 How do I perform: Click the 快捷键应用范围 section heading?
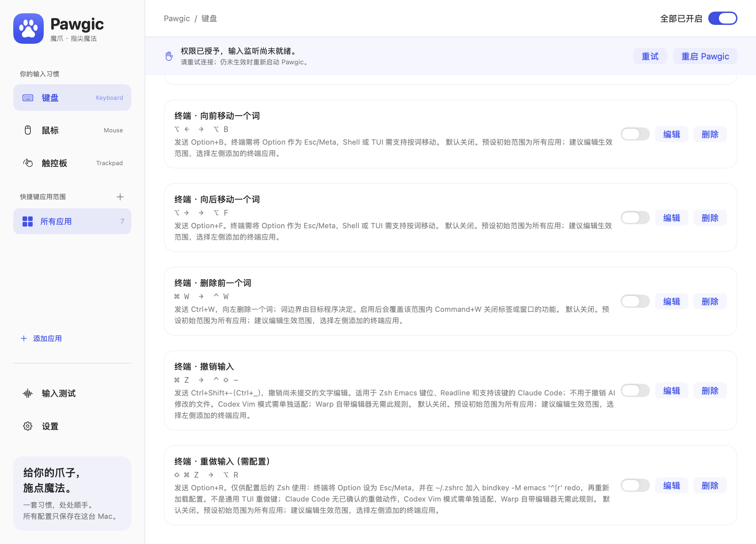(x=43, y=197)
